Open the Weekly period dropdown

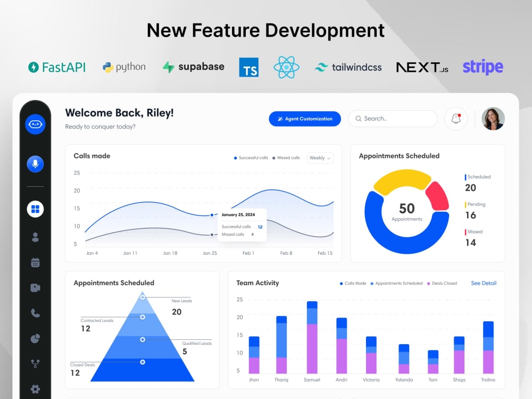click(320, 158)
